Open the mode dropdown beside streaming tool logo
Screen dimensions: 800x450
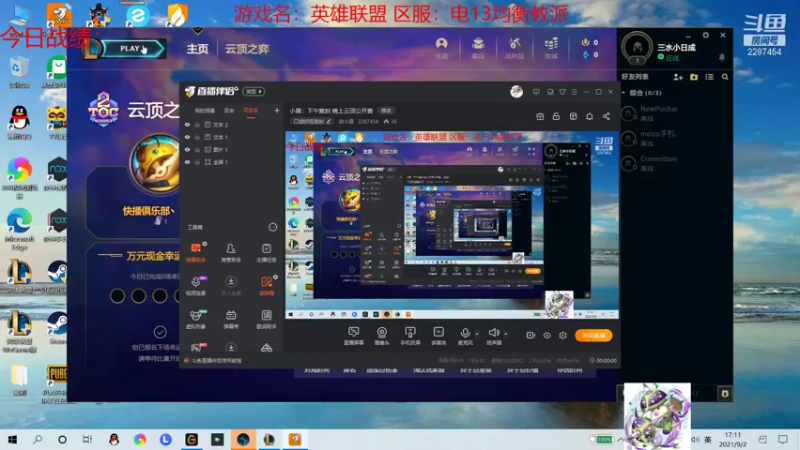(x=254, y=91)
